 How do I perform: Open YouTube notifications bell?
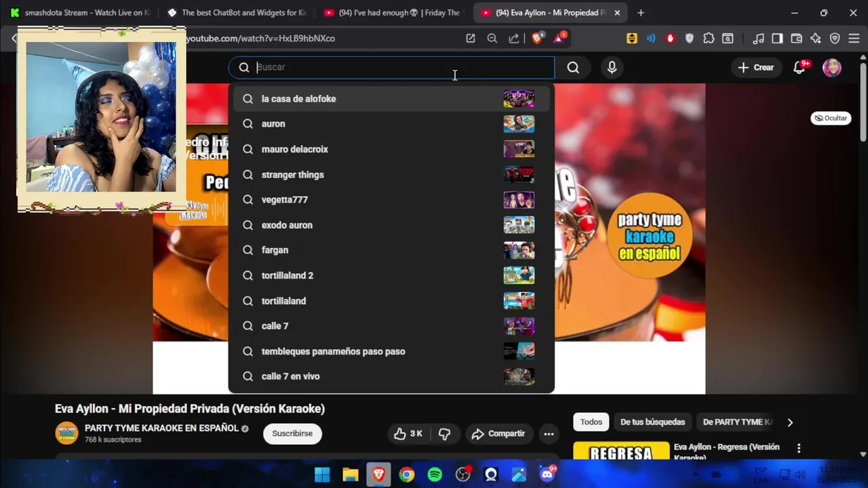point(800,67)
